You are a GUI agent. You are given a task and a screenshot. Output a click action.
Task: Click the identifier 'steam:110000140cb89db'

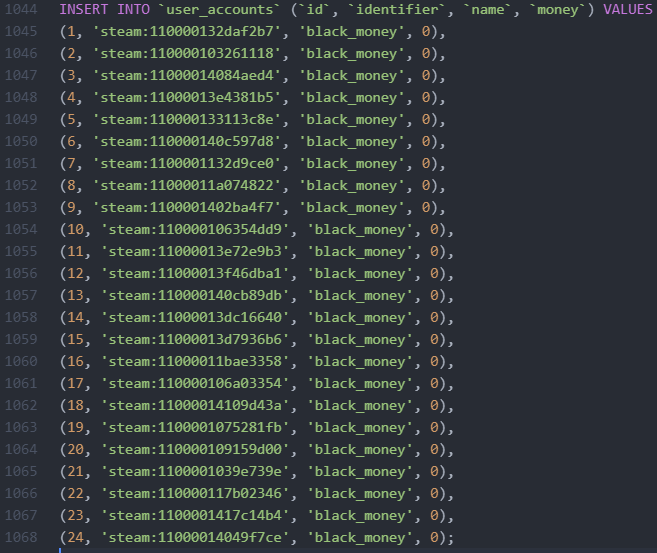[x=195, y=295]
